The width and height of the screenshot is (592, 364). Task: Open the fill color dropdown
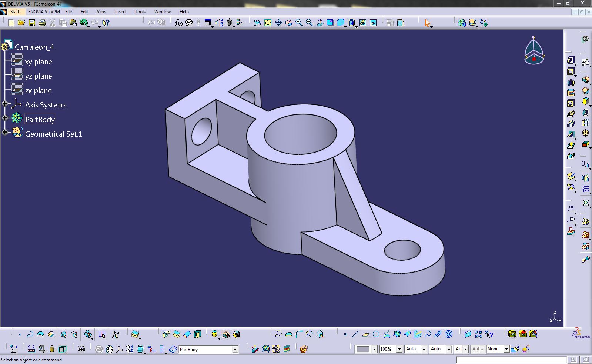(x=374, y=349)
